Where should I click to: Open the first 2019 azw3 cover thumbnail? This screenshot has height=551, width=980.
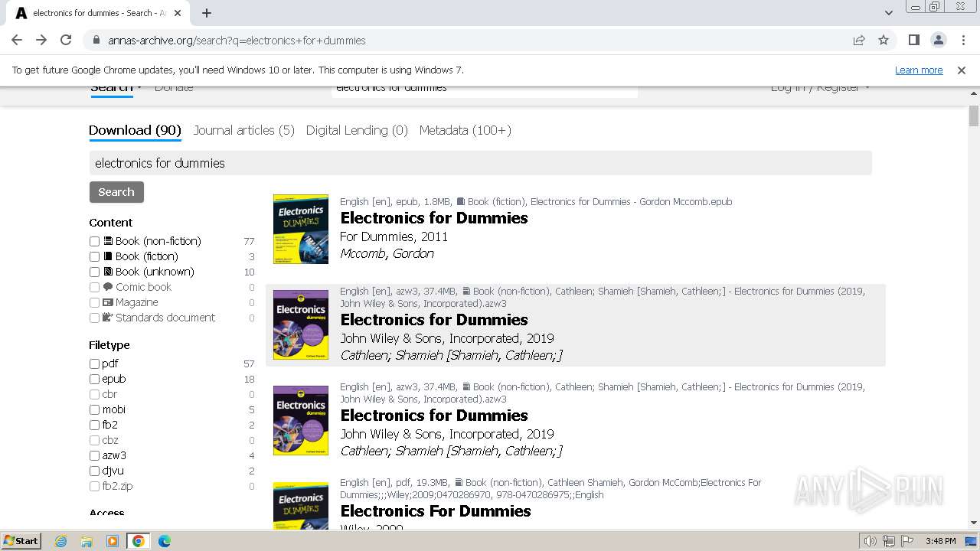[x=301, y=324]
